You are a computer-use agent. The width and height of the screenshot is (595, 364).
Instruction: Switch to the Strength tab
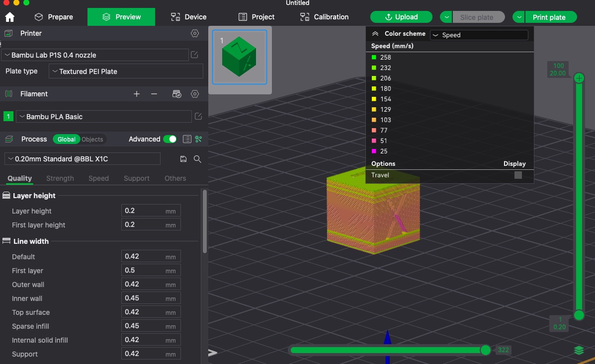pyautogui.click(x=60, y=178)
